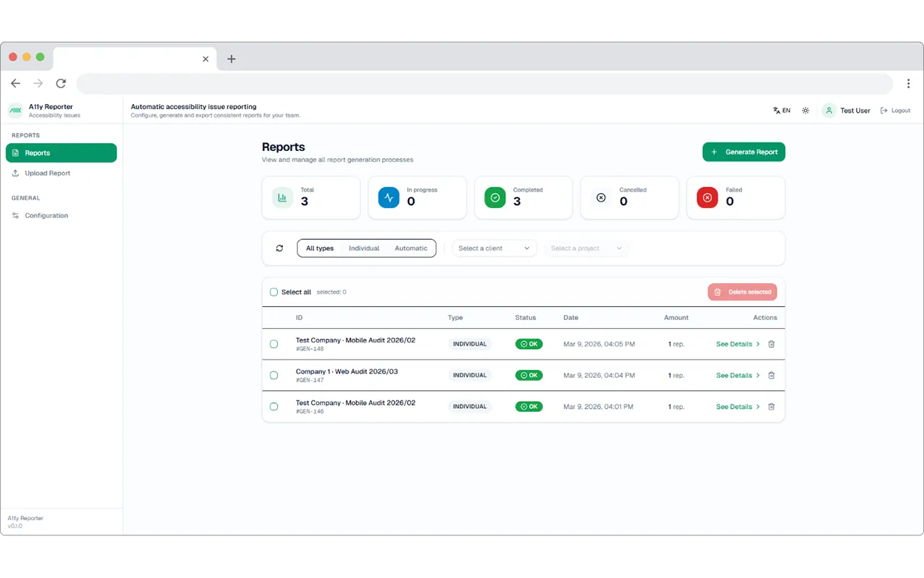This screenshot has height=578, width=924.
Task: Open the Upload Report sidebar item
Action: coord(48,173)
